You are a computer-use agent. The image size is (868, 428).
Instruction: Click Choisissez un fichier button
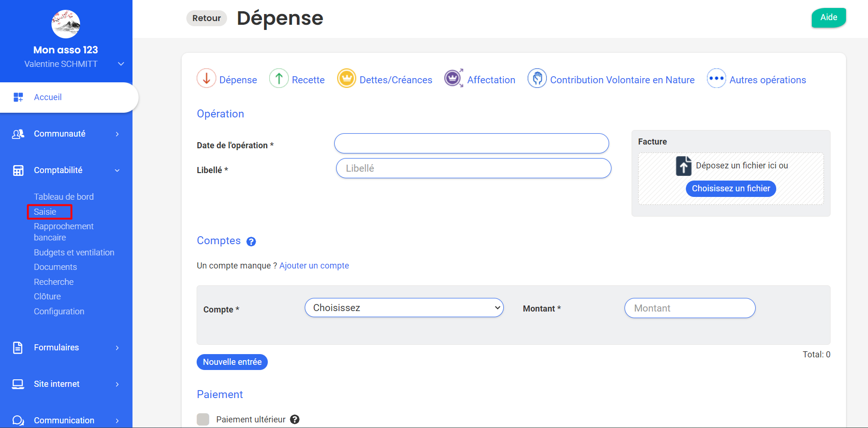pos(731,189)
